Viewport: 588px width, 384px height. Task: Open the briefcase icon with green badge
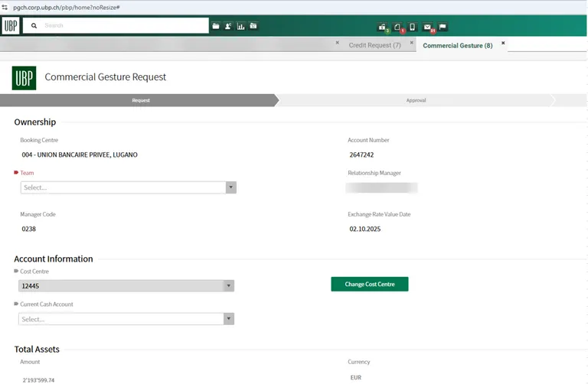coord(383,27)
